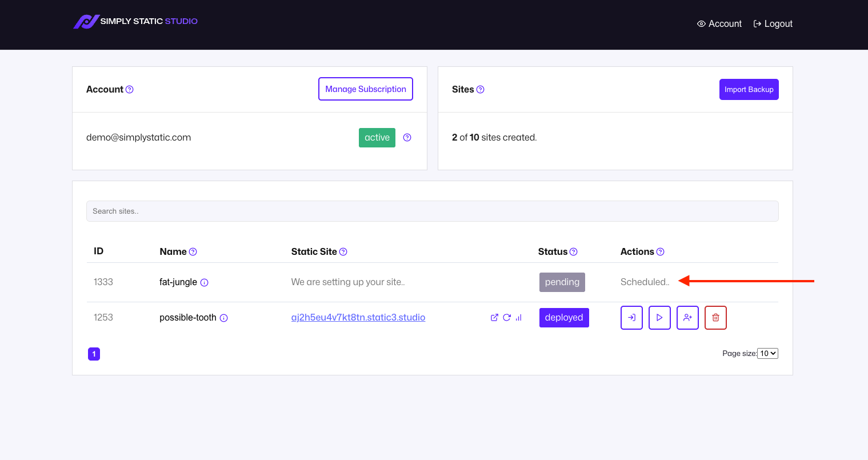Click site ID 1253

tap(103, 318)
